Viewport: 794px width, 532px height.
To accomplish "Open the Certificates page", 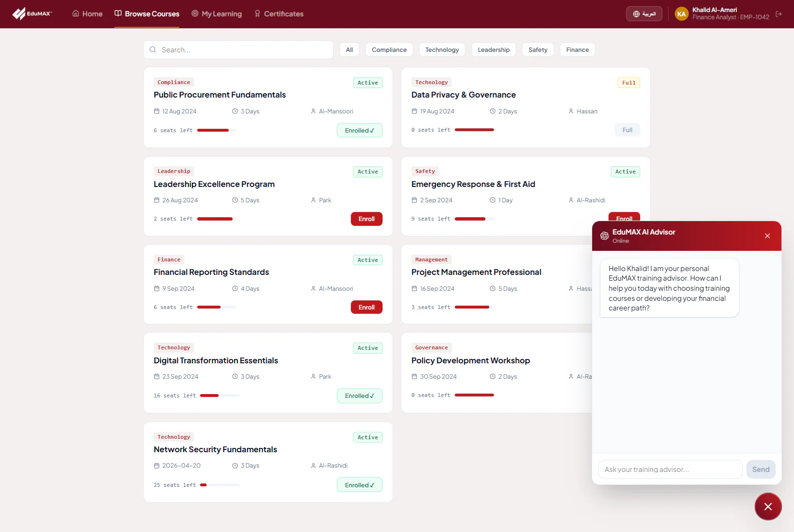I will (x=279, y=14).
